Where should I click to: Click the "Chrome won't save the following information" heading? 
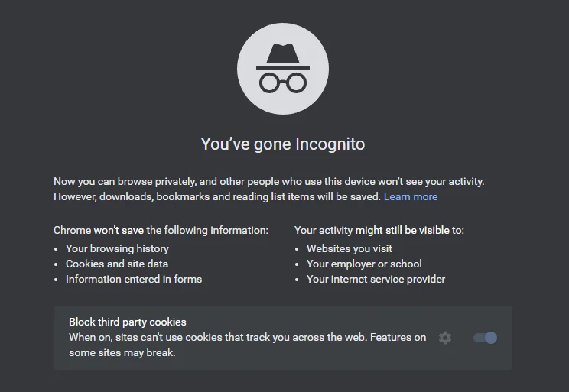(x=161, y=230)
